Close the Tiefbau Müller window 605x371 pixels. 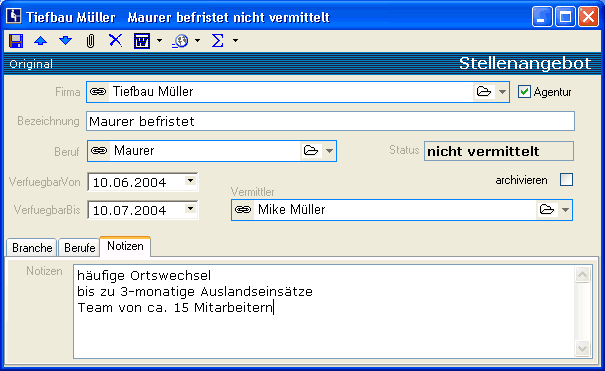(x=588, y=17)
